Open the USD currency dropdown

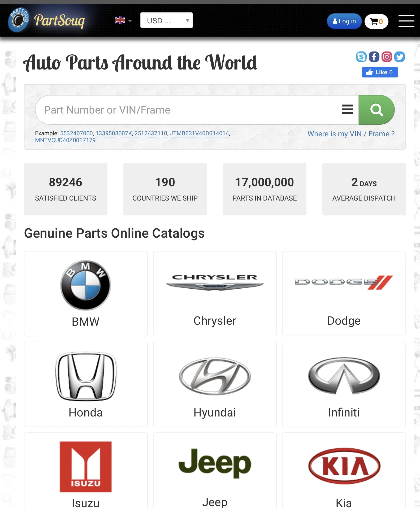click(x=166, y=20)
